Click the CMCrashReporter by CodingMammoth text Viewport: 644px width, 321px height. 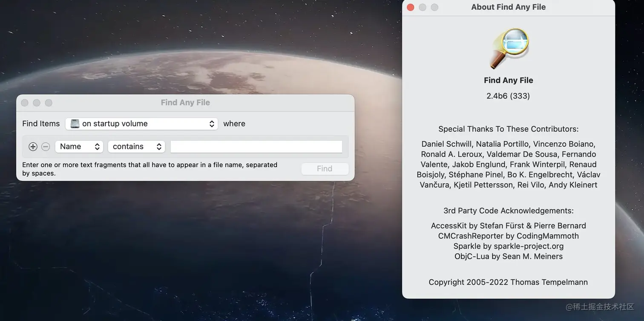click(x=508, y=235)
